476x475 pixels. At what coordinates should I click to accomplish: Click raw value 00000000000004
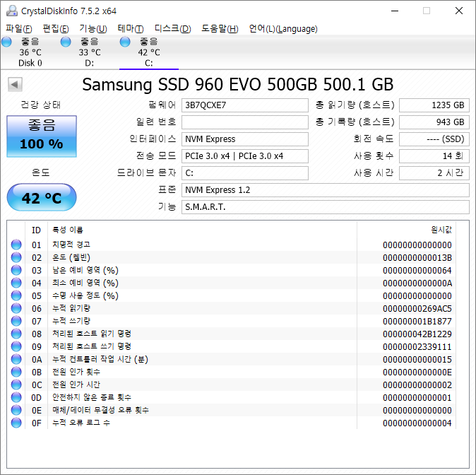pyautogui.click(x=417, y=423)
